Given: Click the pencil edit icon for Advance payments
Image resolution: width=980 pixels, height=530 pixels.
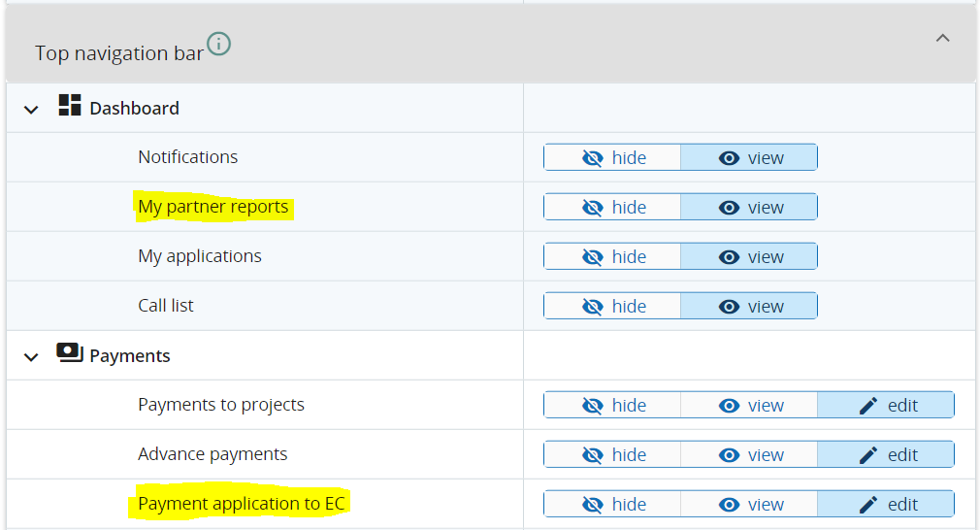Looking at the screenshot, I should (x=868, y=455).
